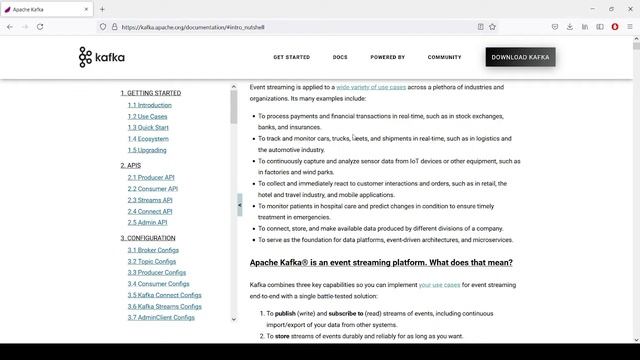Open 3.6 Kafka Streams Configs link
The width and height of the screenshot is (640, 360).
(x=164, y=307)
